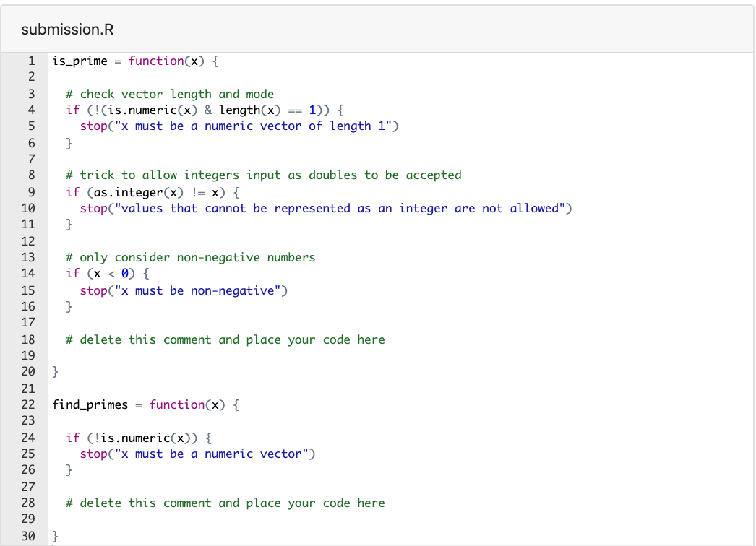
Task: Click line number 1
Action: pyautogui.click(x=30, y=61)
